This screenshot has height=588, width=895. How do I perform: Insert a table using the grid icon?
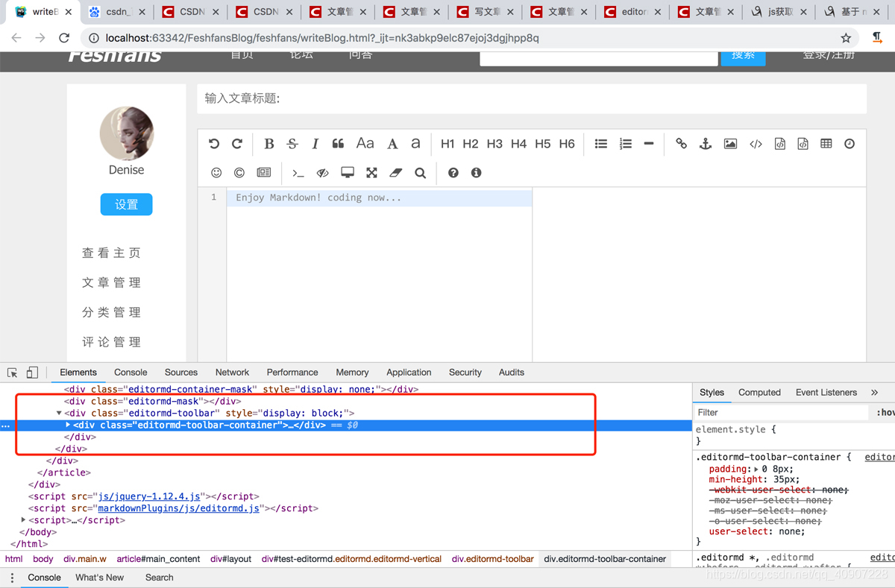[x=826, y=144]
